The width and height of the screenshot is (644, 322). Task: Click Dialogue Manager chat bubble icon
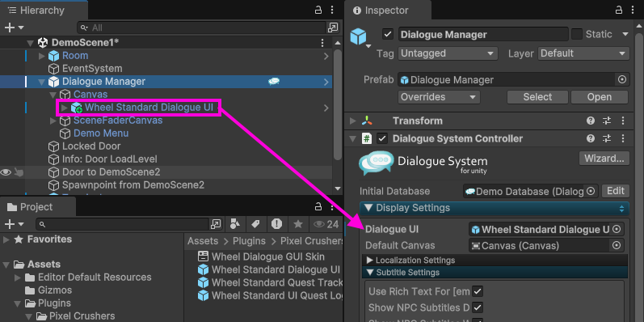coord(274,82)
